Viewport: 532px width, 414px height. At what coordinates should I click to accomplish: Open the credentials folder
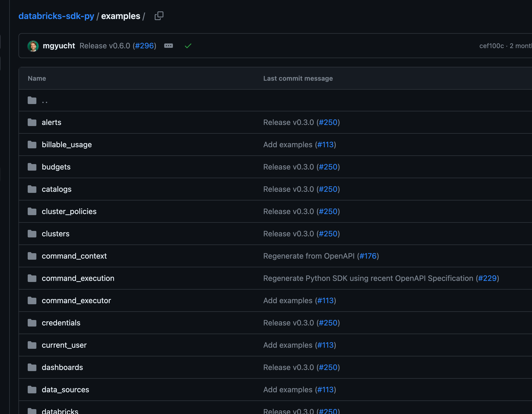click(61, 323)
